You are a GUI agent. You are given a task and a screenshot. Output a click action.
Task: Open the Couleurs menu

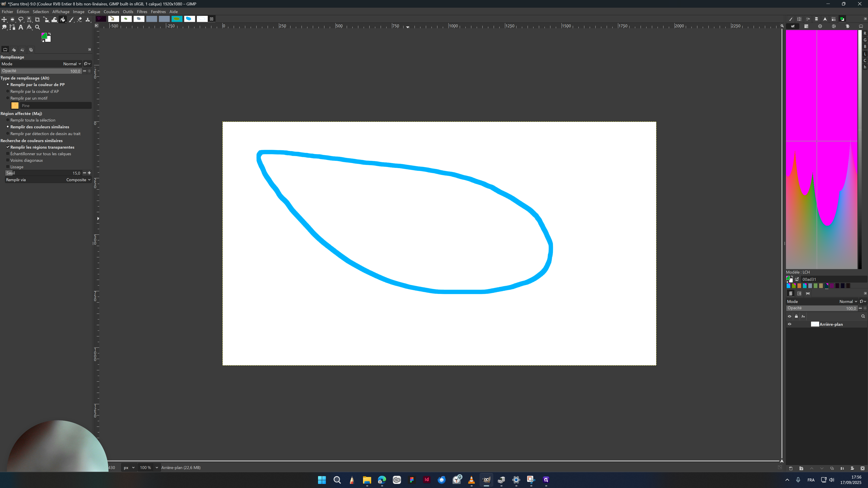(x=111, y=12)
